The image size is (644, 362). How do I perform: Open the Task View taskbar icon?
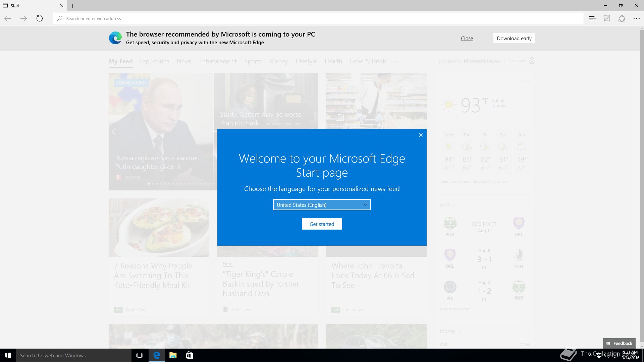point(140,355)
